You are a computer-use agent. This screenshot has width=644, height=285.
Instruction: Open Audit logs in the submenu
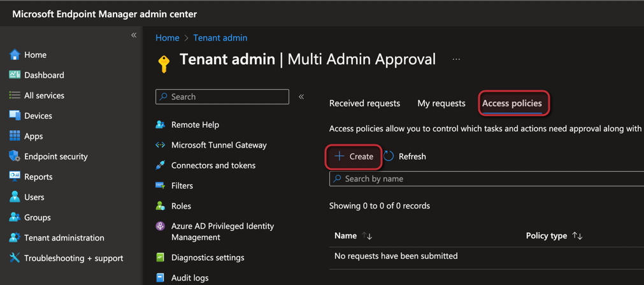coord(189,278)
